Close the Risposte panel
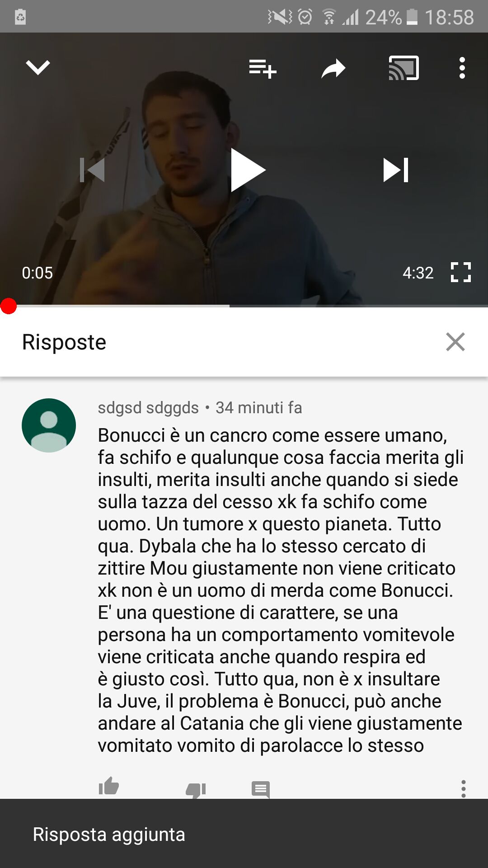 point(455,342)
